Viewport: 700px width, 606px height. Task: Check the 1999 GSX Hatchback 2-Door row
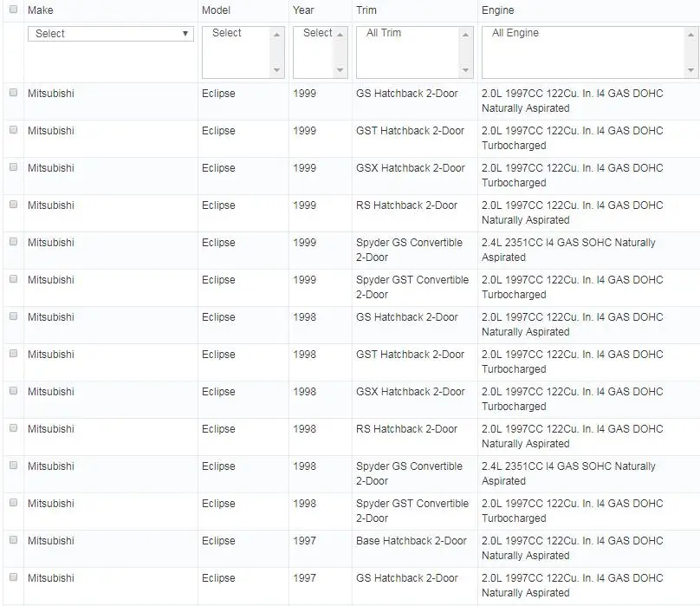(x=13, y=166)
